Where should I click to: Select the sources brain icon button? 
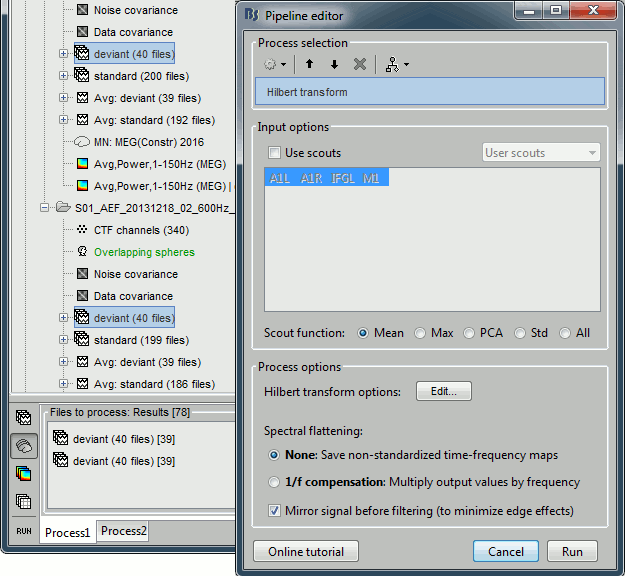click(23, 446)
